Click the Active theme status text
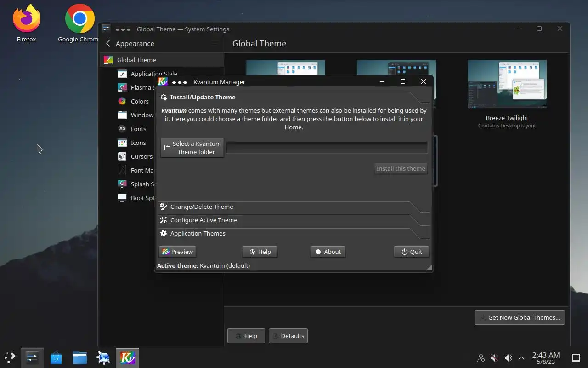 tap(204, 266)
